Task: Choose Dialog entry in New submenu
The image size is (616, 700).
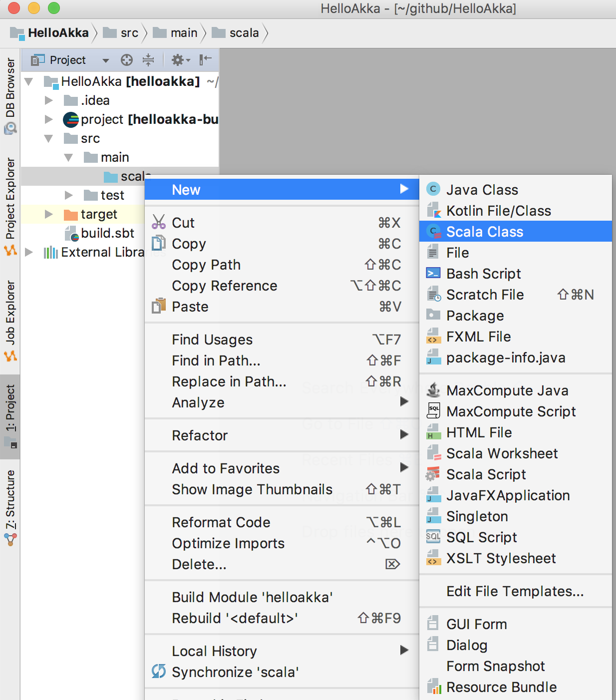Action: click(516, 645)
